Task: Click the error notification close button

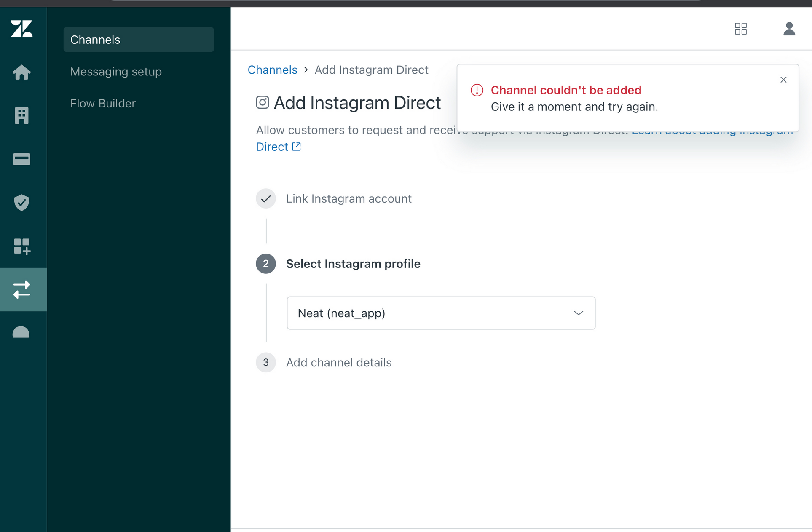Action: (783, 80)
